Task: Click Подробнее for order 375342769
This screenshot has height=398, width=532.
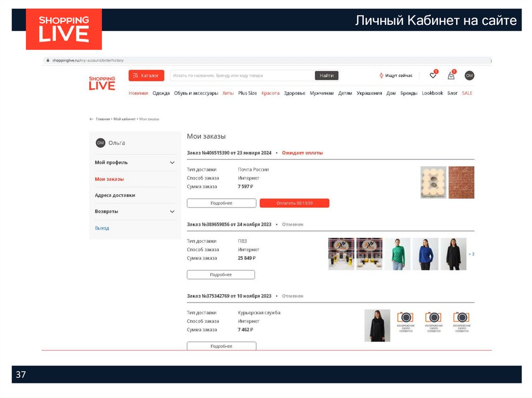Action: (x=221, y=346)
